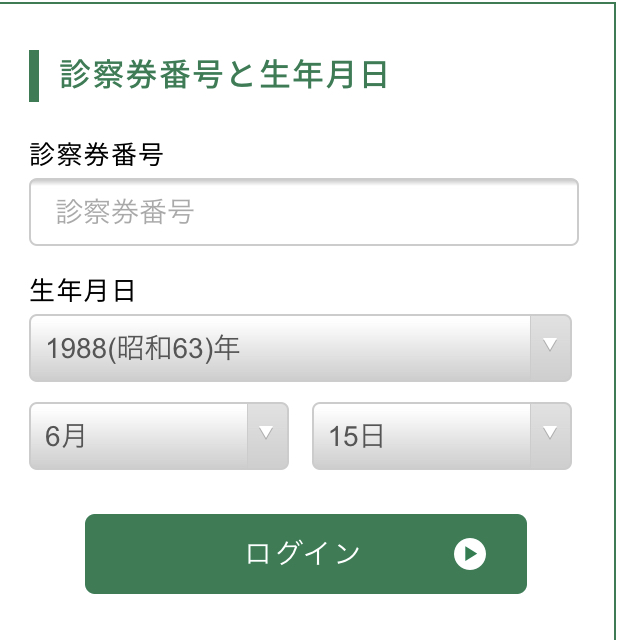The height and width of the screenshot is (640, 619).
Task: Click the gray 診察券番号 placeholder text
Action: [125, 212]
